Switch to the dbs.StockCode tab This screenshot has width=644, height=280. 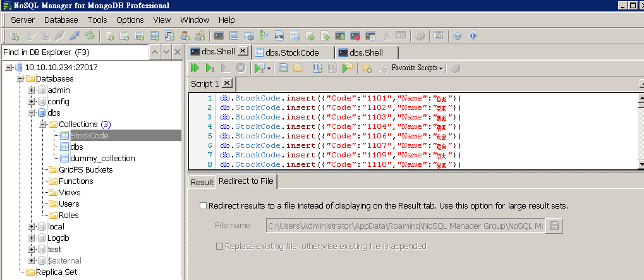292,52
